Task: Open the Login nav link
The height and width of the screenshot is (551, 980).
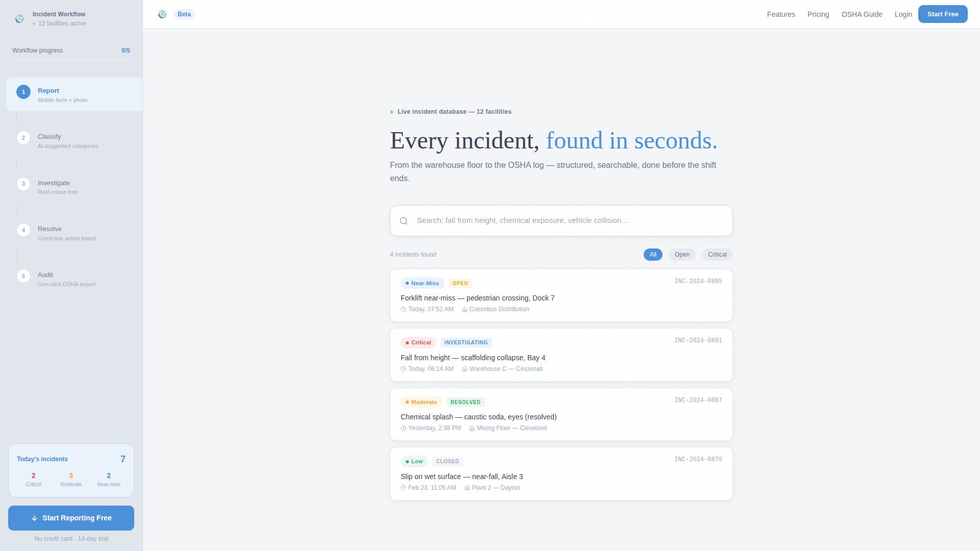Action: (x=903, y=14)
